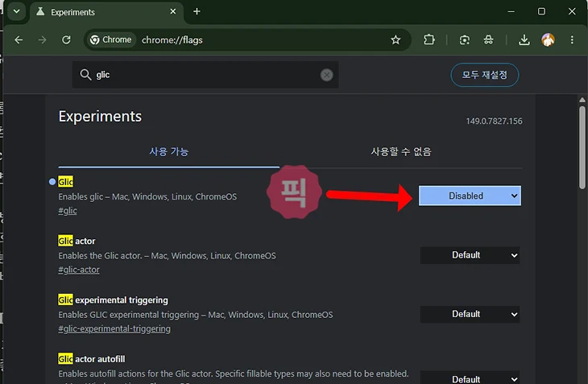Open the Glic flag Disabled dropdown

click(470, 196)
